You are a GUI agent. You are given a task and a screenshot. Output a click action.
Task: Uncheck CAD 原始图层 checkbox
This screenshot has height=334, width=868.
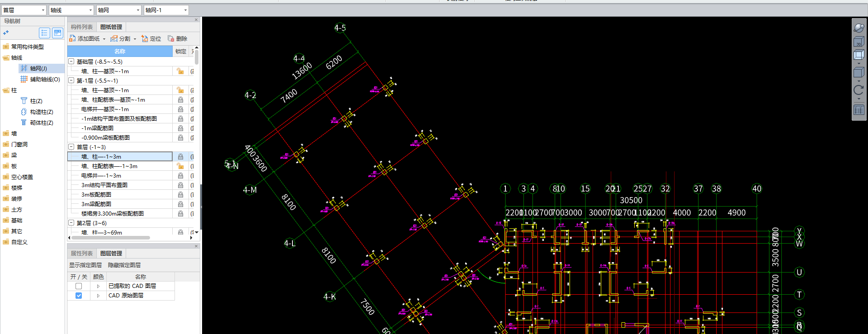(79, 296)
